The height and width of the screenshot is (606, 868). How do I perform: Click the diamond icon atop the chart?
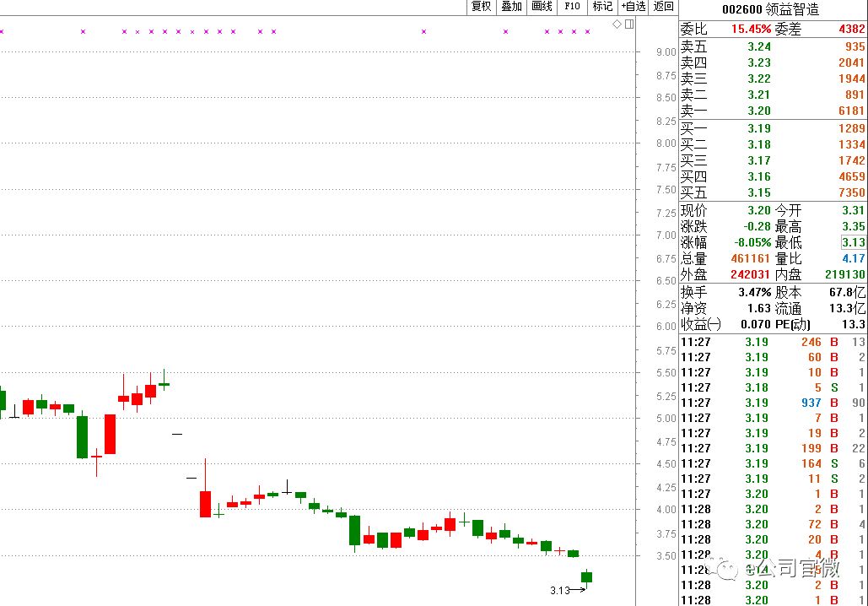coord(617,24)
